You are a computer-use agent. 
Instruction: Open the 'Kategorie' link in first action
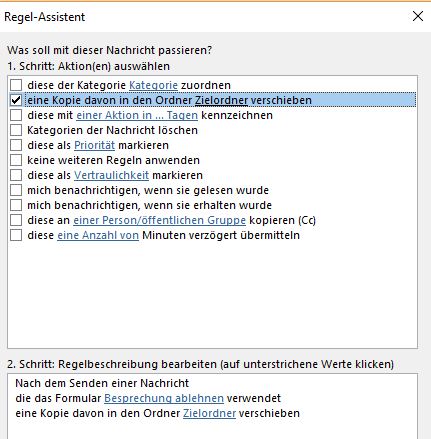click(x=153, y=85)
